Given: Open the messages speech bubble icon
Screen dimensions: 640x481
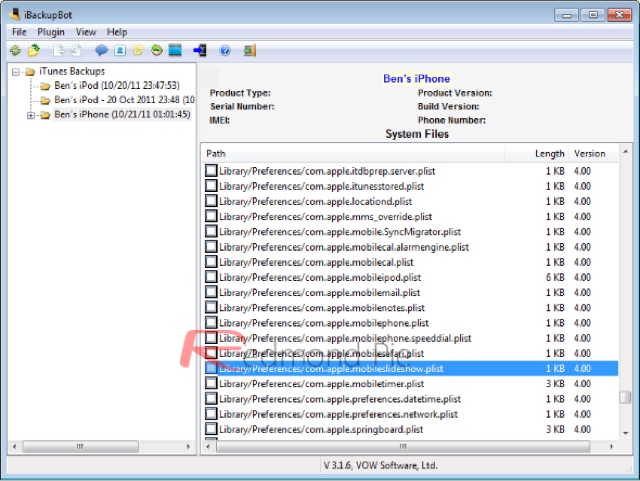Looking at the screenshot, I should (x=101, y=51).
